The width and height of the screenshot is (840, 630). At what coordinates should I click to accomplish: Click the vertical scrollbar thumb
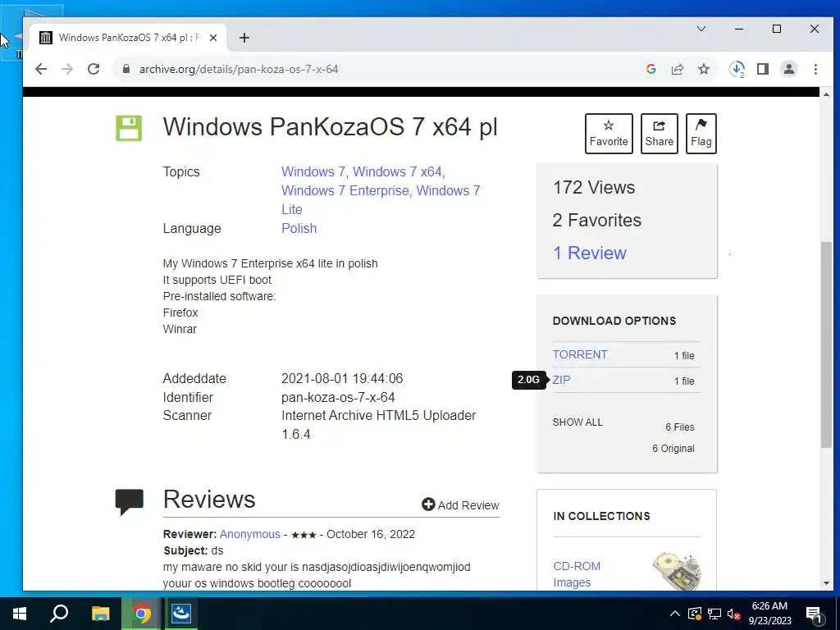826,345
